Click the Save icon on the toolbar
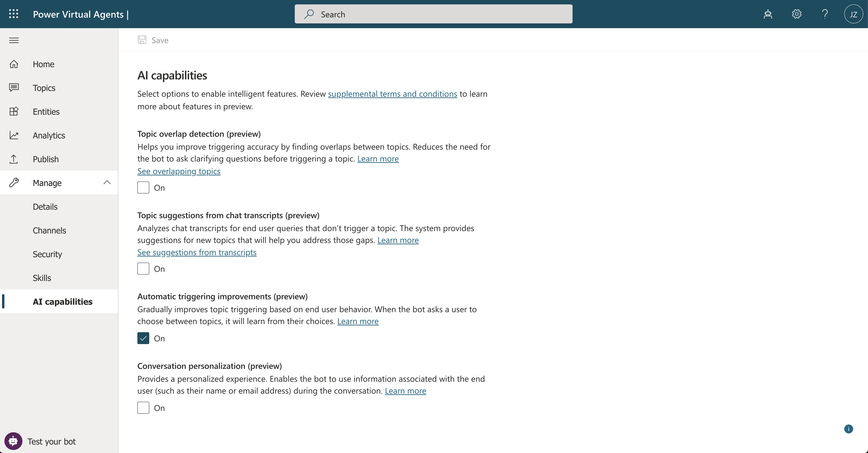Screen dimensions: 868x453 click(142, 40)
